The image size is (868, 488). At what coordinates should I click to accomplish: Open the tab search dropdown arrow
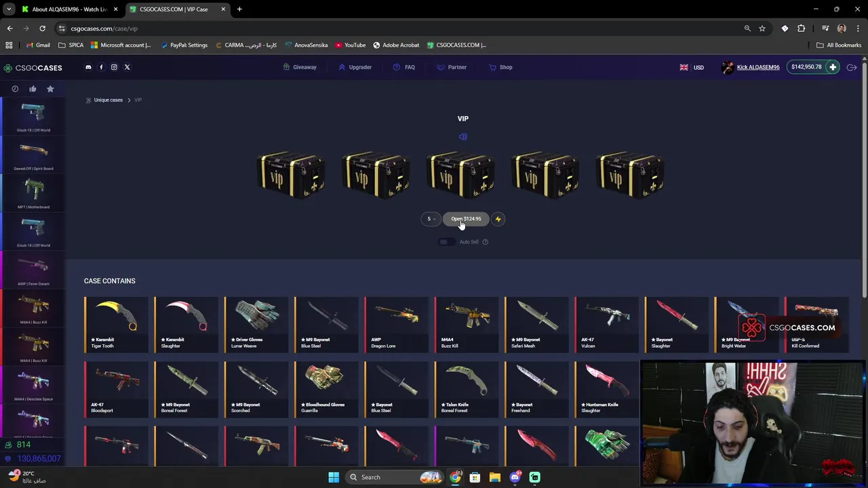[x=9, y=9]
